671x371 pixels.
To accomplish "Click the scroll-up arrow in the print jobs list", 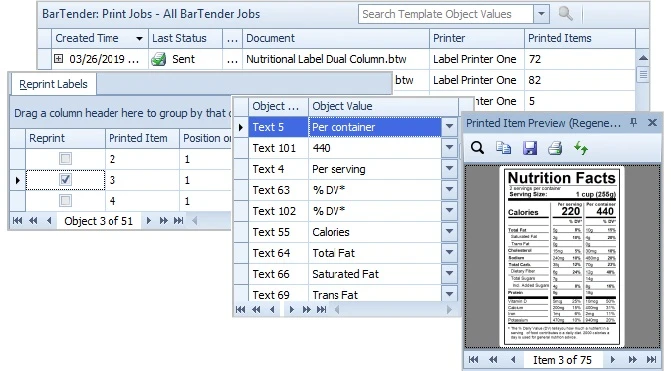I will [x=643, y=58].
